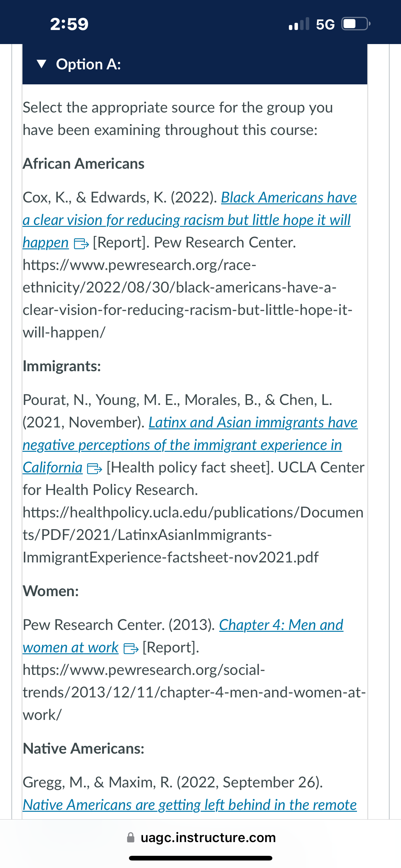Click the word 'California' in UCLA link
The width and height of the screenshot is (401, 868).
pos(52,468)
